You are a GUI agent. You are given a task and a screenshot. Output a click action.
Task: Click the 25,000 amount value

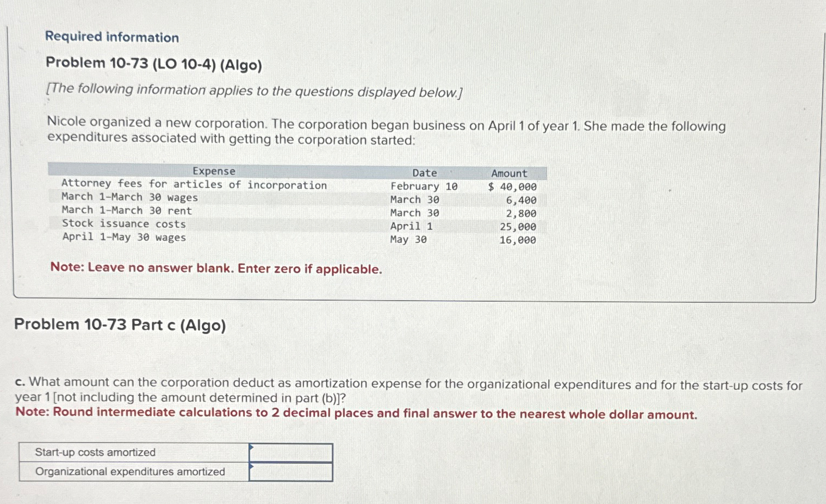click(520, 227)
